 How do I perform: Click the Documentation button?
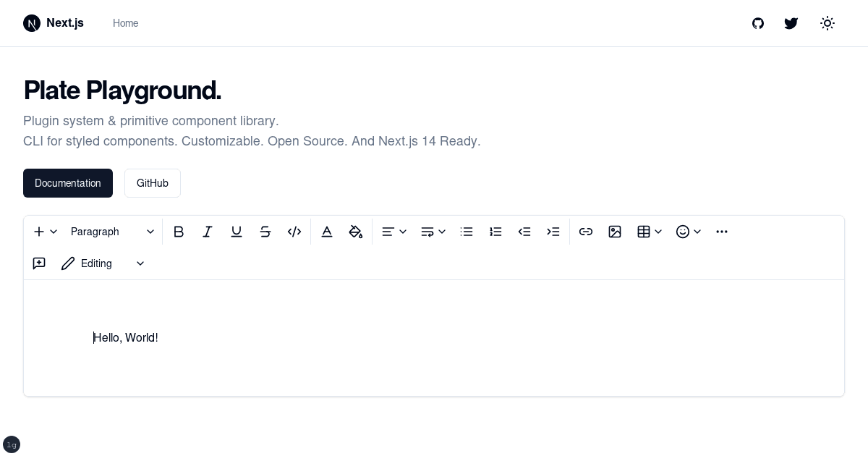68,183
